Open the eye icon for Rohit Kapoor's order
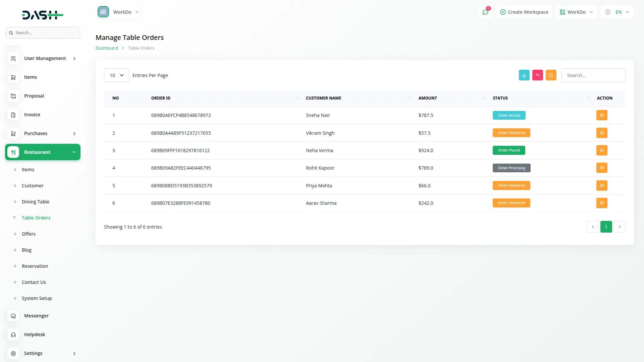 pos(601,168)
